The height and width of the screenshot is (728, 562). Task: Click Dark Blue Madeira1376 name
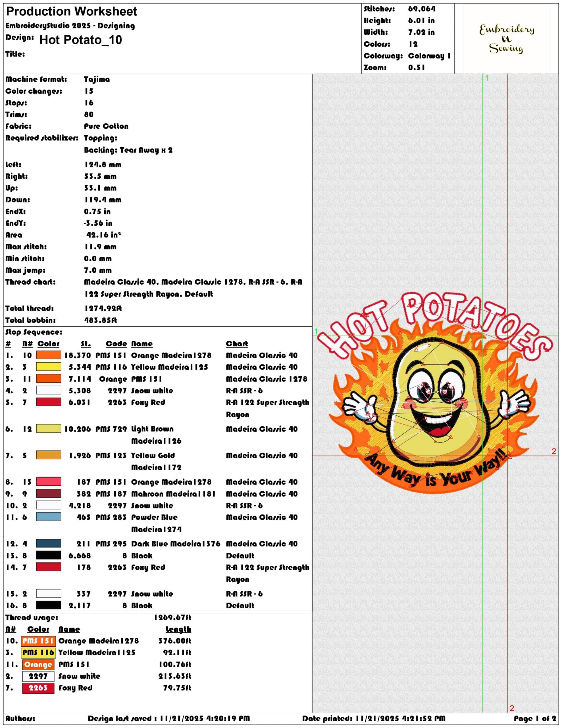176,544
